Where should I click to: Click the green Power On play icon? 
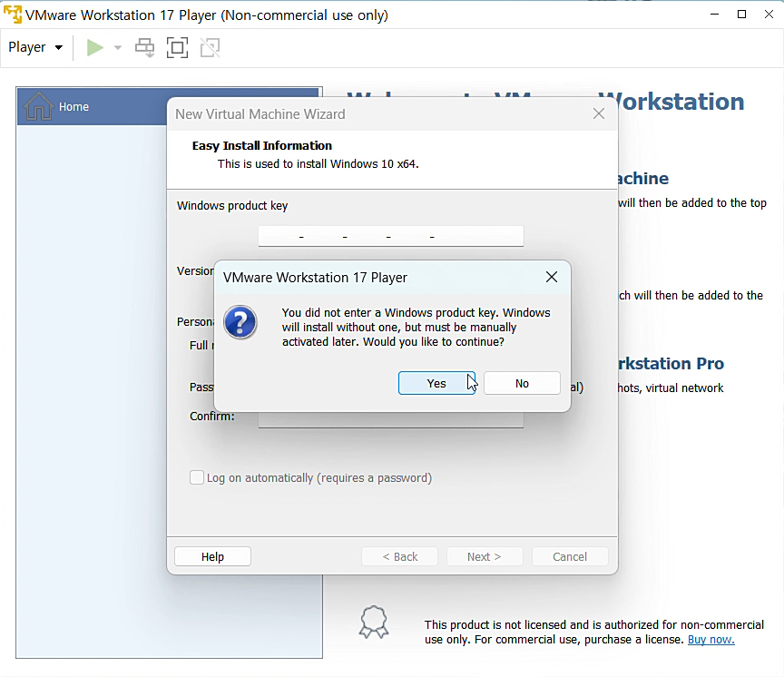(94, 48)
